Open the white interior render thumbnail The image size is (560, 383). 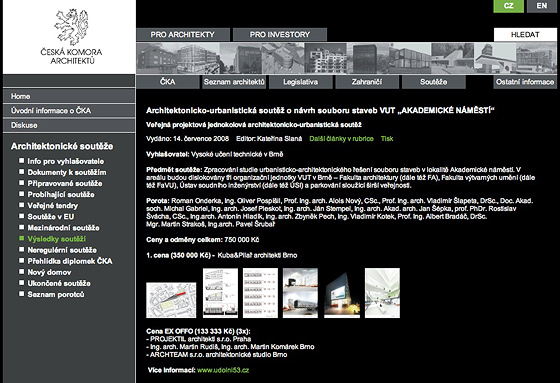[382, 293]
